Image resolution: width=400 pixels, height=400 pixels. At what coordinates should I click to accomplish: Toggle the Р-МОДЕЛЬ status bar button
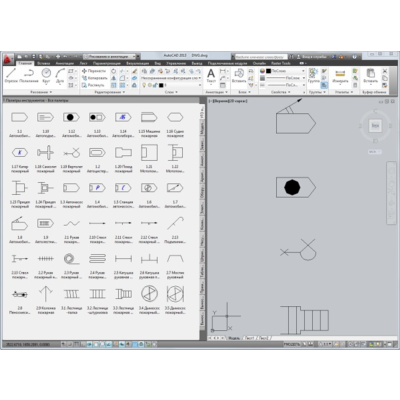(x=292, y=344)
